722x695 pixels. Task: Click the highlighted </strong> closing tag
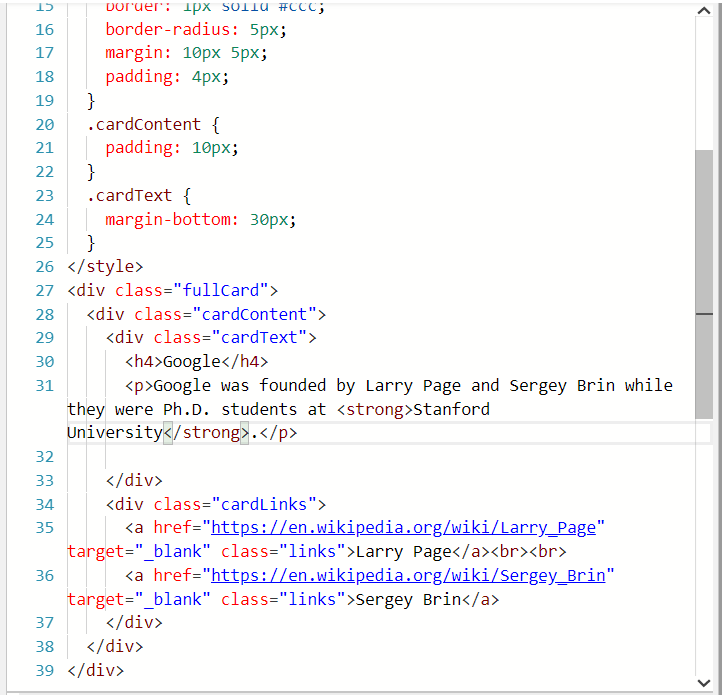[x=206, y=433]
